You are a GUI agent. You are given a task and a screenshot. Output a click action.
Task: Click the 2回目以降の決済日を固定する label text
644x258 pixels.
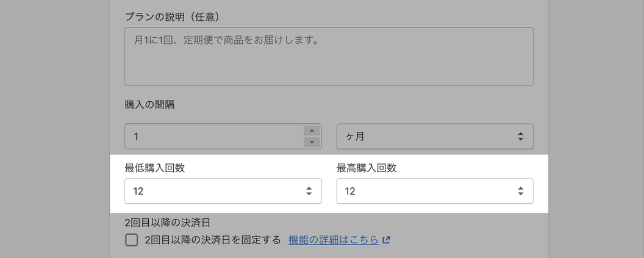click(213, 240)
